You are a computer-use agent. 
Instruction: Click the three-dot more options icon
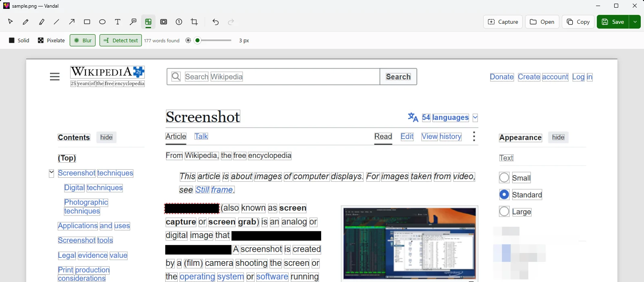[x=474, y=137]
